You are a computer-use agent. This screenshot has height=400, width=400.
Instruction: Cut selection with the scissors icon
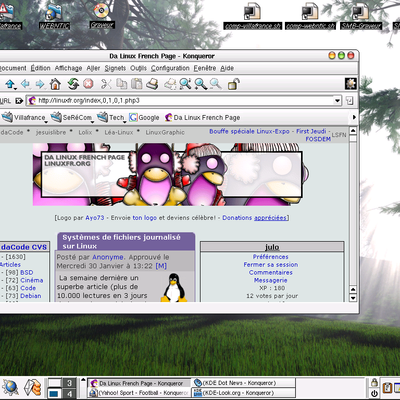pos(106,84)
